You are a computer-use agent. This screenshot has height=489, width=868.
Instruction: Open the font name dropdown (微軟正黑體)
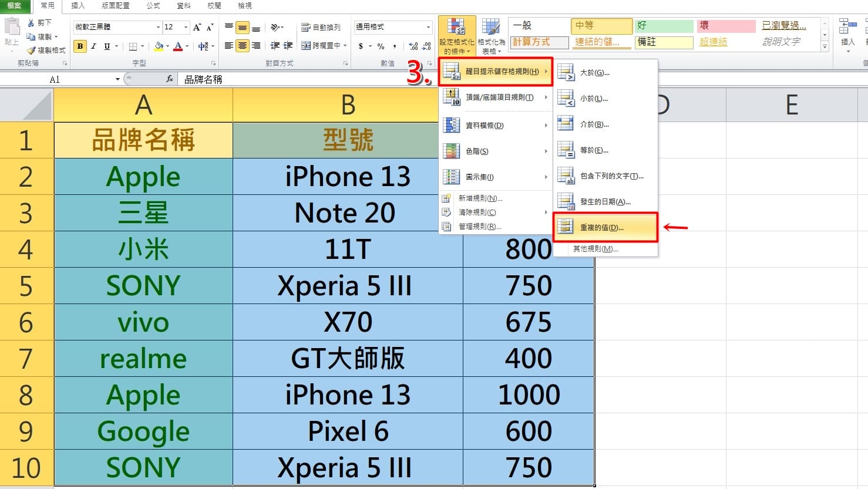click(158, 27)
